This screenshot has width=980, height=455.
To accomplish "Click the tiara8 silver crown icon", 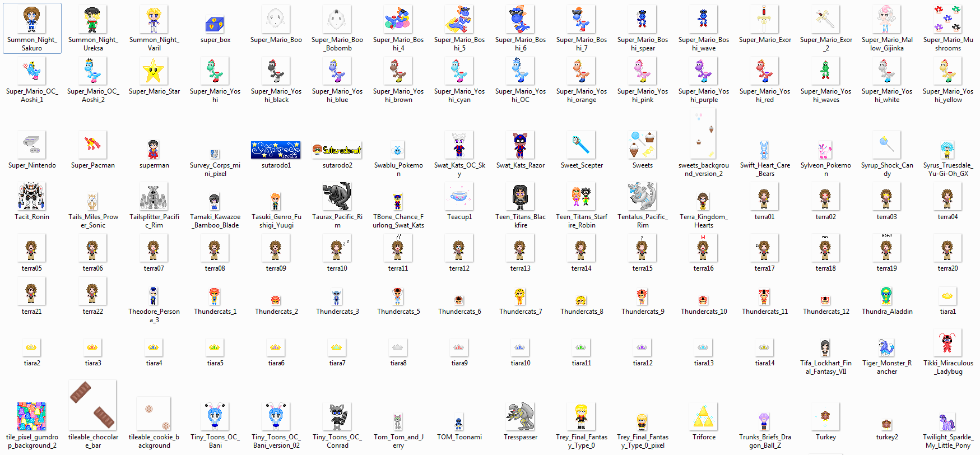I will [398, 347].
